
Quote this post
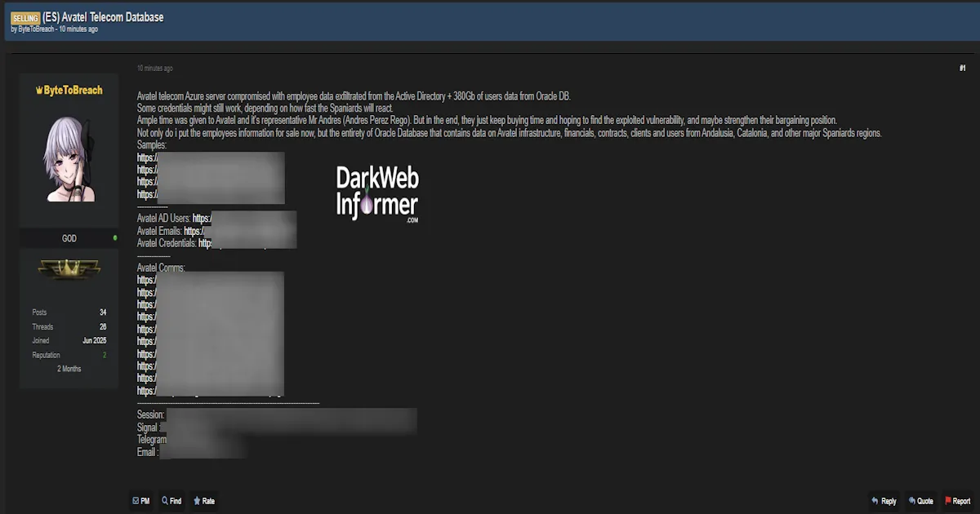click(x=912, y=501)
